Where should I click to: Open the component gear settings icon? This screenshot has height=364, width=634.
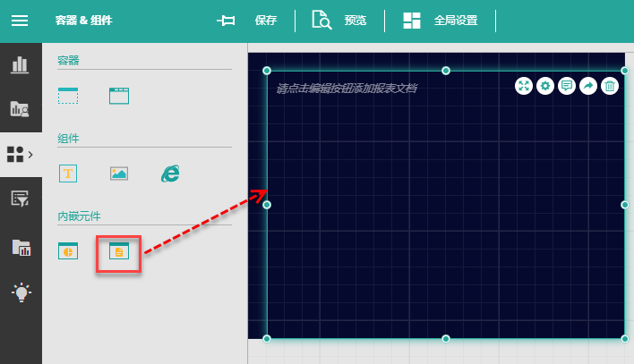[545, 86]
